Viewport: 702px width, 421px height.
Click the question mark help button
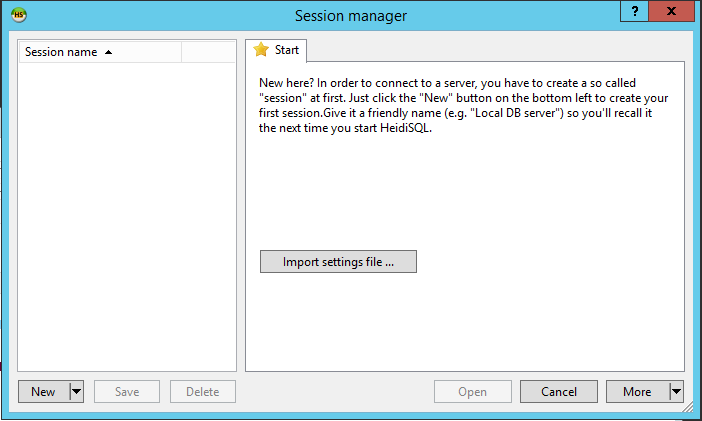click(x=634, y=11)
